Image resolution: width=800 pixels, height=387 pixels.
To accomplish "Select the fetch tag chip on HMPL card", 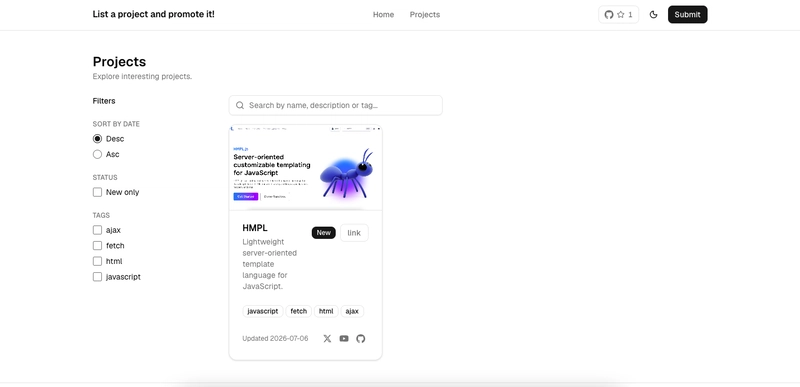I will pyautogui.click(x=298, y=311).
